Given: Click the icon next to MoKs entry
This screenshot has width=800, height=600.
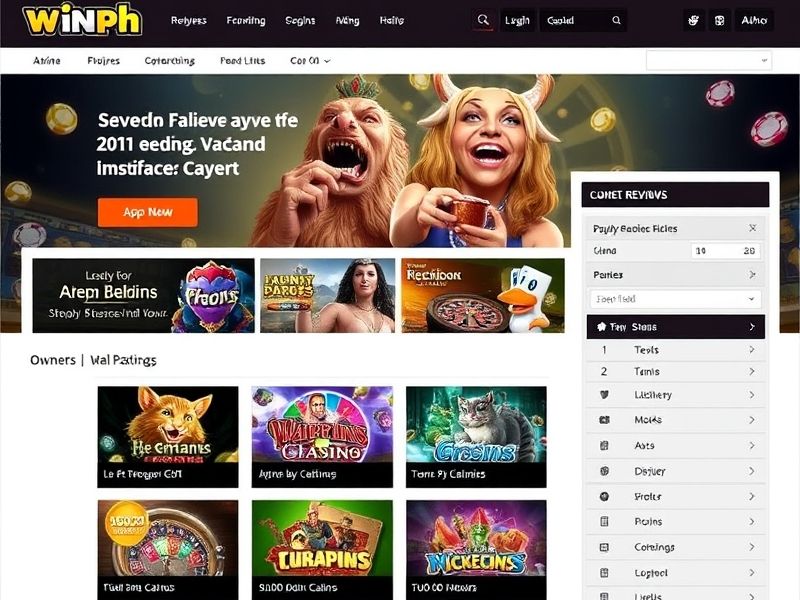Looking at the screenshot, I should (604, 420).
